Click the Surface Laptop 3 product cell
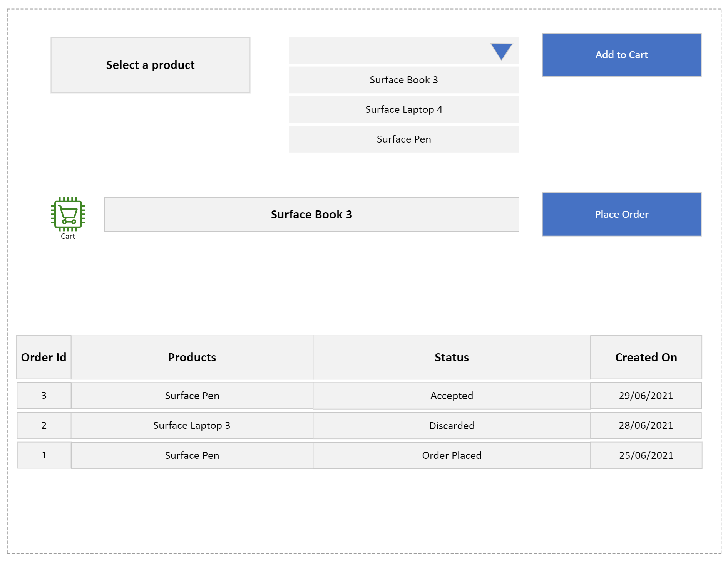Screen dimensions: 728x564 (x=192, y=425)
